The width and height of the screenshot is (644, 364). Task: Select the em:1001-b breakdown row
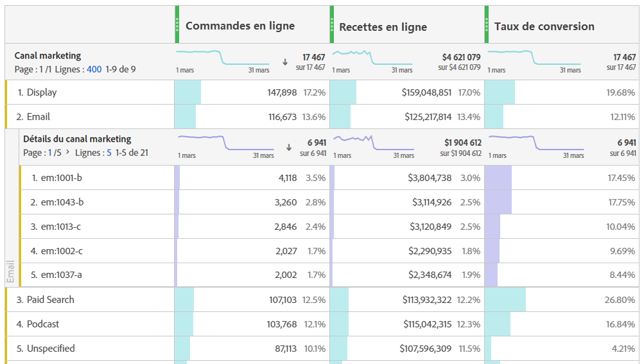click(x=329, y=178)
